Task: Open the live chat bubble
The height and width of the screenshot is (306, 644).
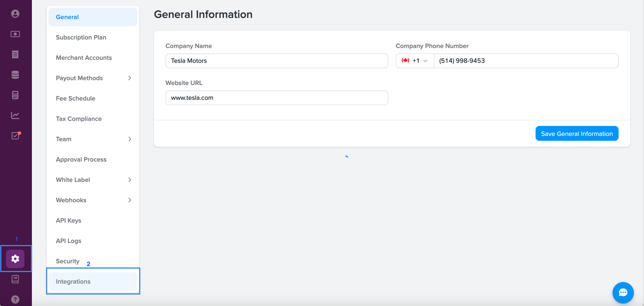Action: (623, 292)
